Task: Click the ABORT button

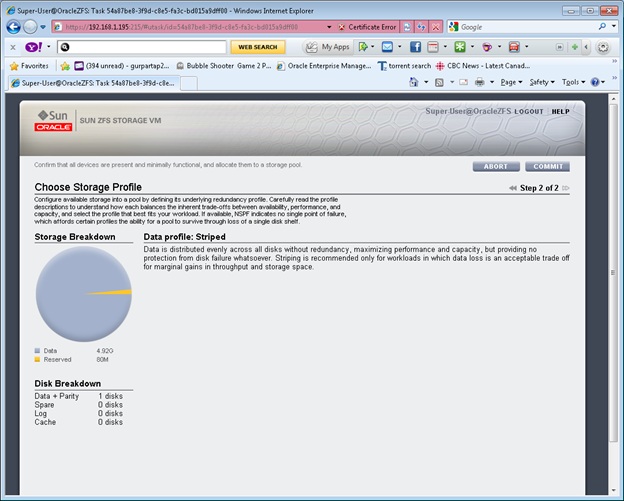Action: pyautogui.click(x=496, y=166)
